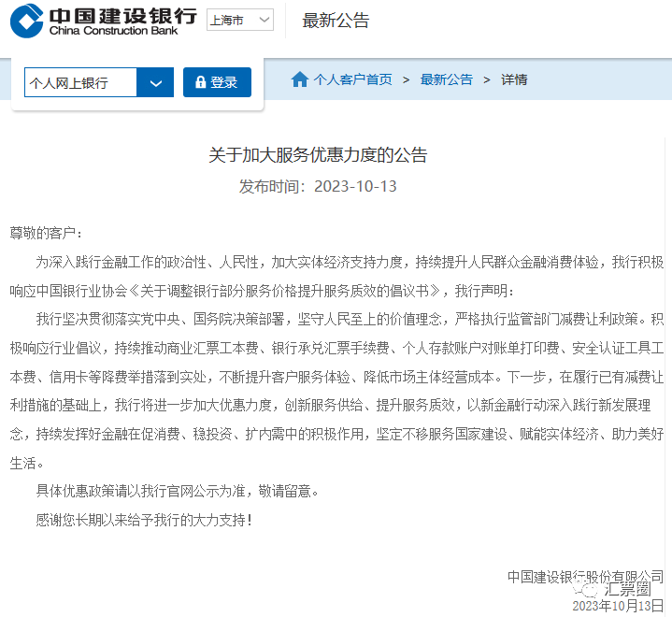Open the 上海市 city dropdown

pos(240,20)
